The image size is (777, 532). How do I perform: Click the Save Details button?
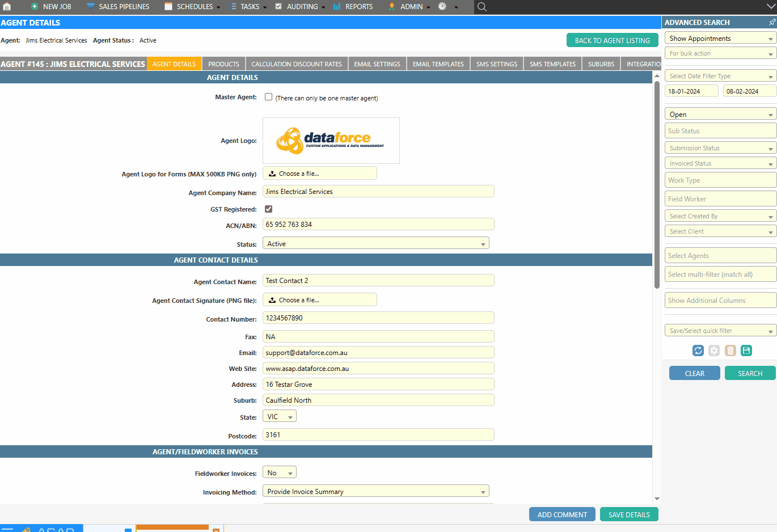(629, 514)
